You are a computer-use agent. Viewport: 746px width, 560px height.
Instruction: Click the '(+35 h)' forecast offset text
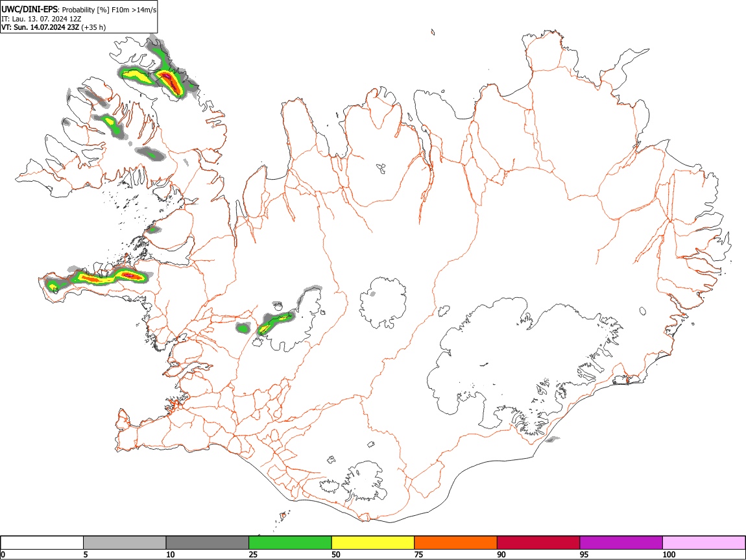coord(93,27)
